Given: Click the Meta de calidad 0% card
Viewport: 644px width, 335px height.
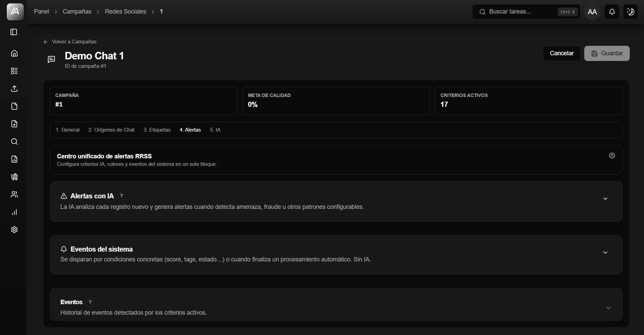Looking at the screenshot, I should point(336,101).
